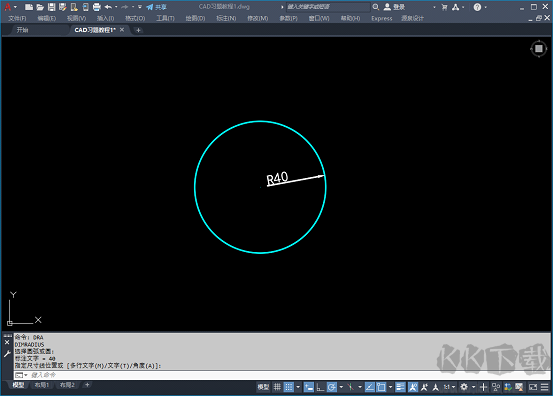Open the quick access toolbar customize dropdown
Screen dimensions: 553x396
(x=140, y=7)
